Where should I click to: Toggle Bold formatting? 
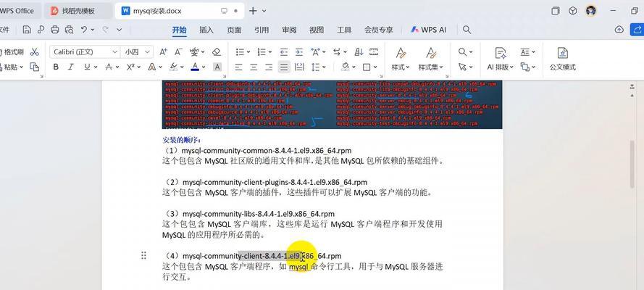(x=57, y=67)
